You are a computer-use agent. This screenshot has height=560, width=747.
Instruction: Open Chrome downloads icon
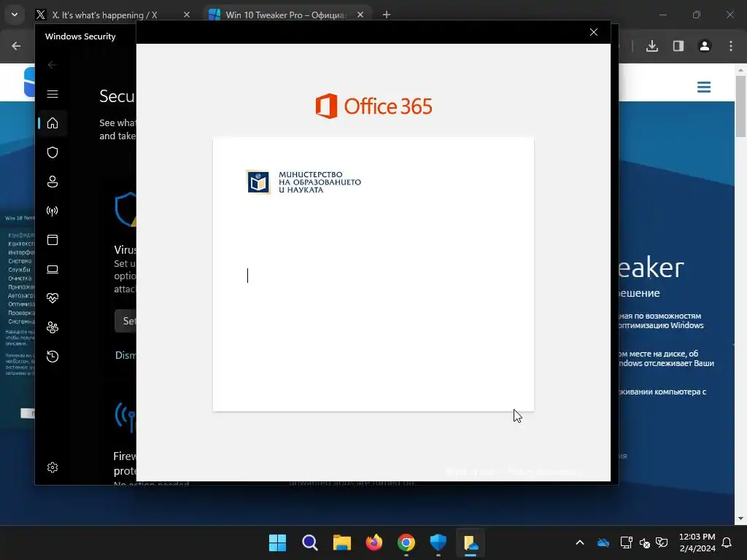click(652, 46)
